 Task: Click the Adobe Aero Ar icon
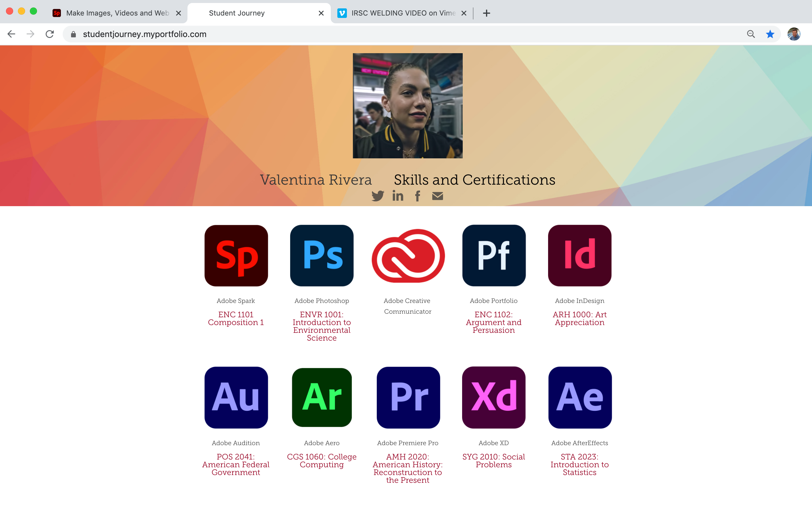coord(322,397)
